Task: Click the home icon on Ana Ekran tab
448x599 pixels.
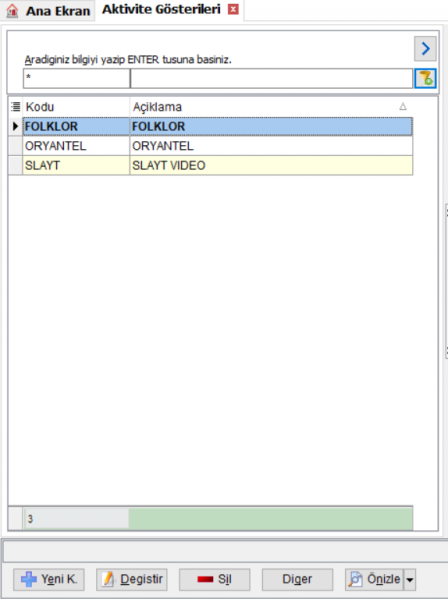Action: (x=12, y=10)
